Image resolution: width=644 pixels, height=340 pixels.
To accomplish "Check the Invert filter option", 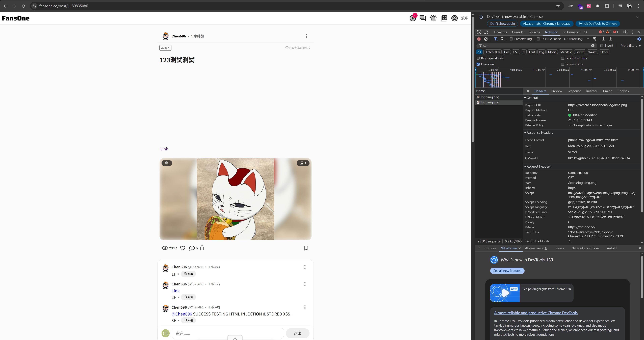I will [602, 46].
